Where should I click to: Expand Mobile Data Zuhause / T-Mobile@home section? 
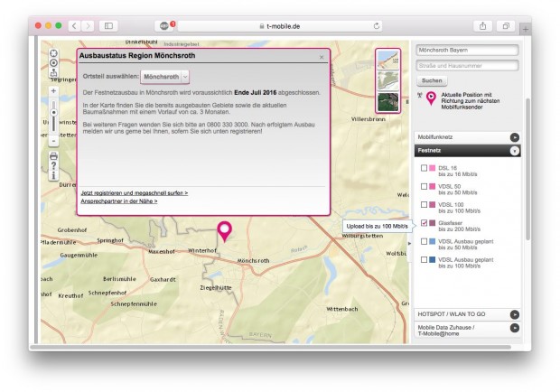point(467,330)
